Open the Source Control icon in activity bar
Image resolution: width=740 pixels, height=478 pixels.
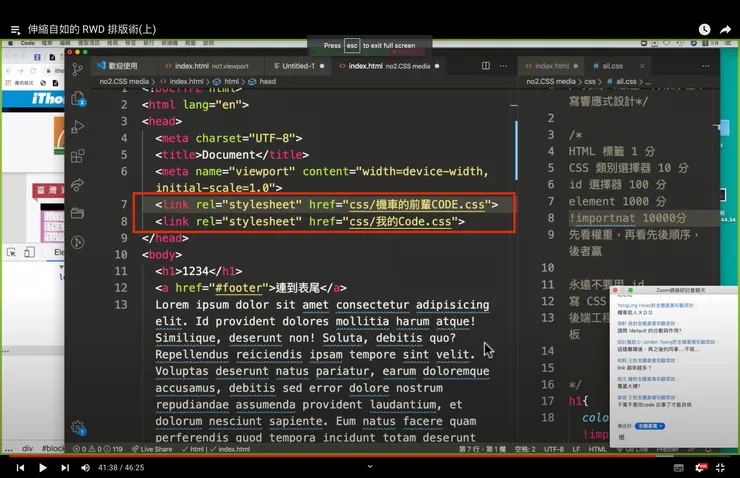point(77,70)
